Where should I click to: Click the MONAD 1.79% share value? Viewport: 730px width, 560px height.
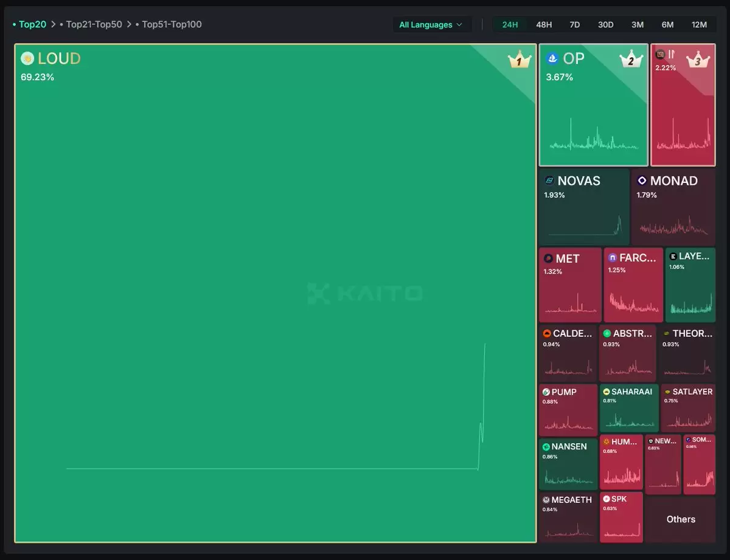tap(647, 195)
